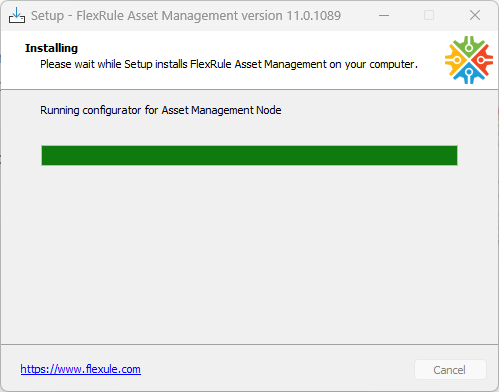Click the setup installer icon in title bar
This screenshot has height=392, width=499.
coord(17,15)
